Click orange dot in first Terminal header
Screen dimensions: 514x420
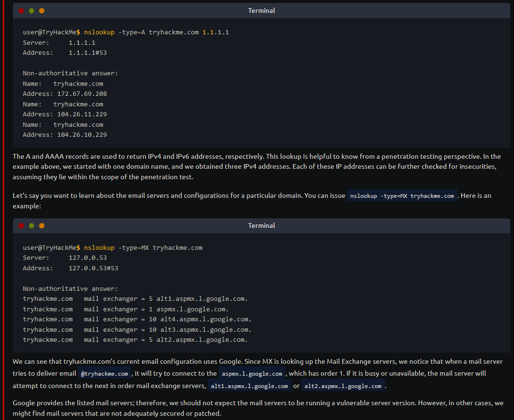(42, 11)
